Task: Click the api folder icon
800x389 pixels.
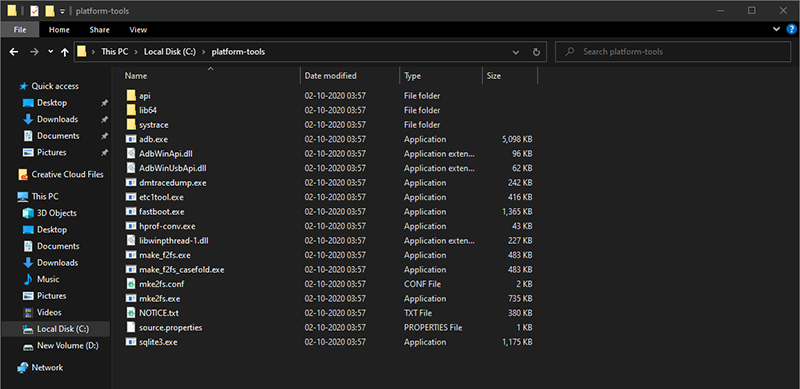Action: coord(131,95)
